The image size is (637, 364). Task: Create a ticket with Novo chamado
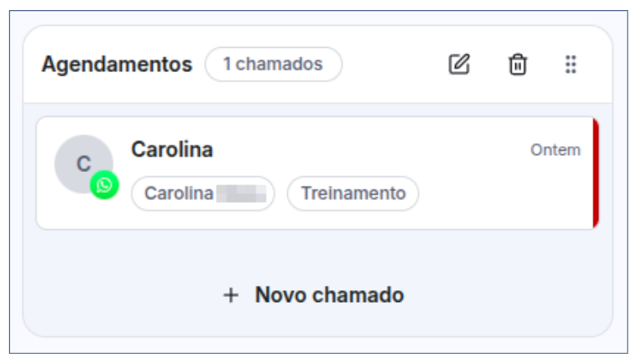coord(329,295)
